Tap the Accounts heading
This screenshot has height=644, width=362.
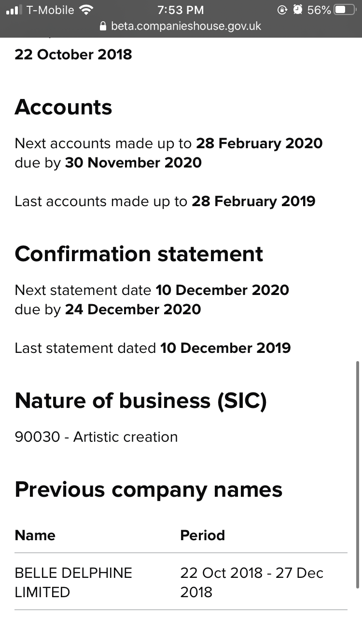coord(63,107)
